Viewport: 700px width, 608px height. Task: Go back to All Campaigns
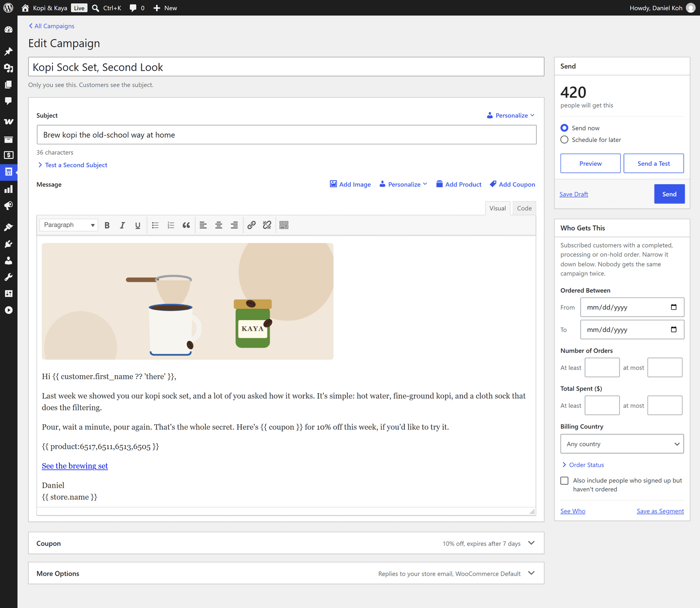click(52, 26)
